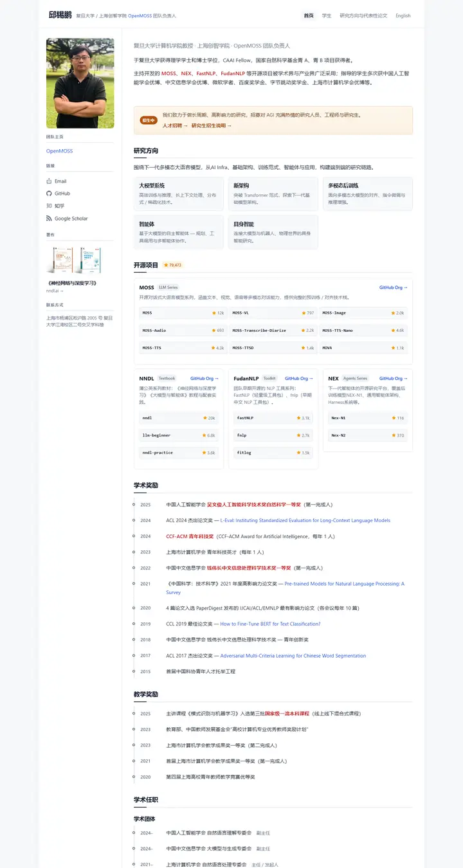Open the NEX GitHub Org link

click(x=394, y=378)
